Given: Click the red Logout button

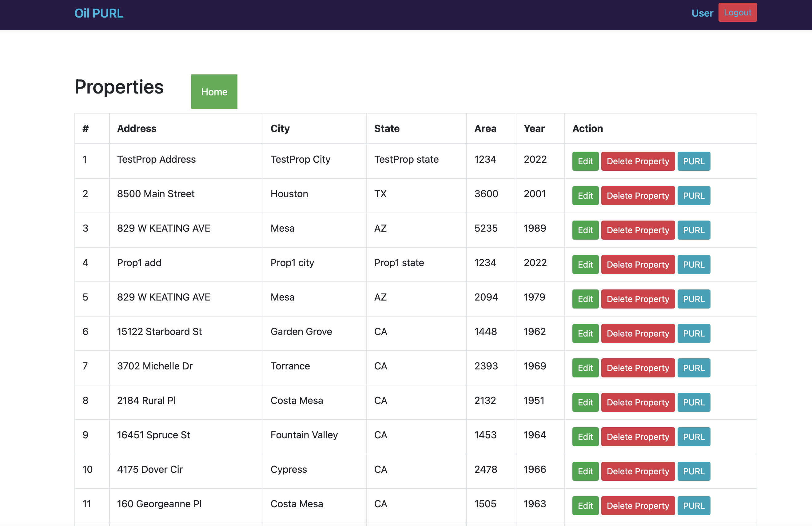Looking at the screenshot, I should point(737,12).
